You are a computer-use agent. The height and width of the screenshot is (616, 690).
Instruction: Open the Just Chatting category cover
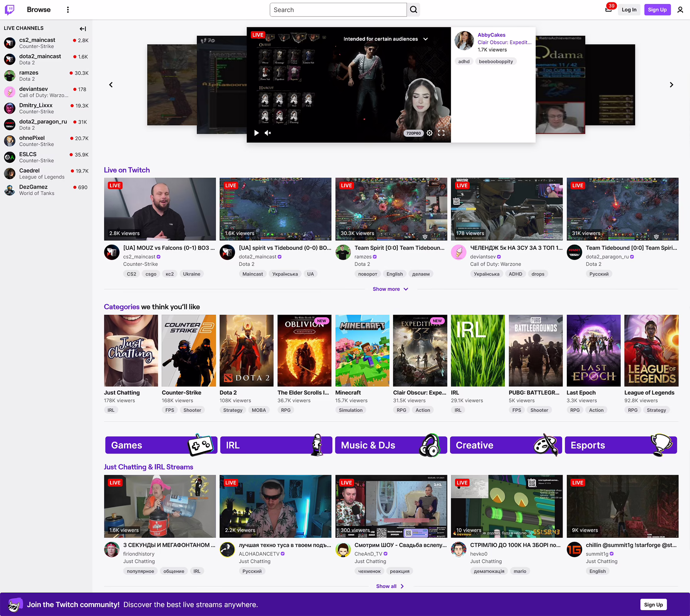131,351
